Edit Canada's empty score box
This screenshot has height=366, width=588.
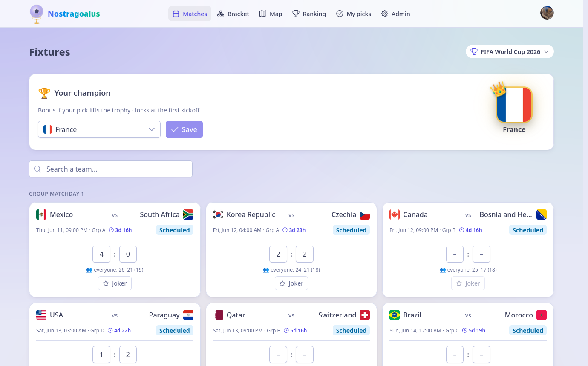[455, 254]
